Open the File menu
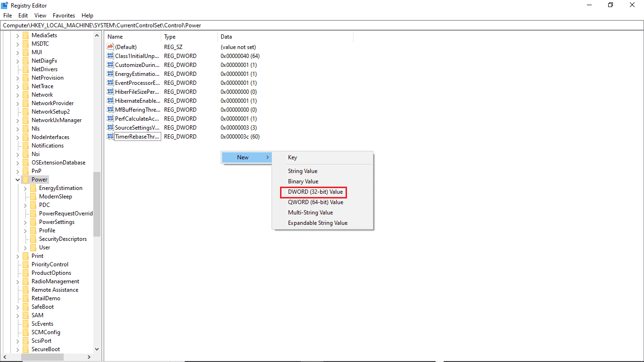The width and height of the screenshot is (644, 362). [8, 16]
